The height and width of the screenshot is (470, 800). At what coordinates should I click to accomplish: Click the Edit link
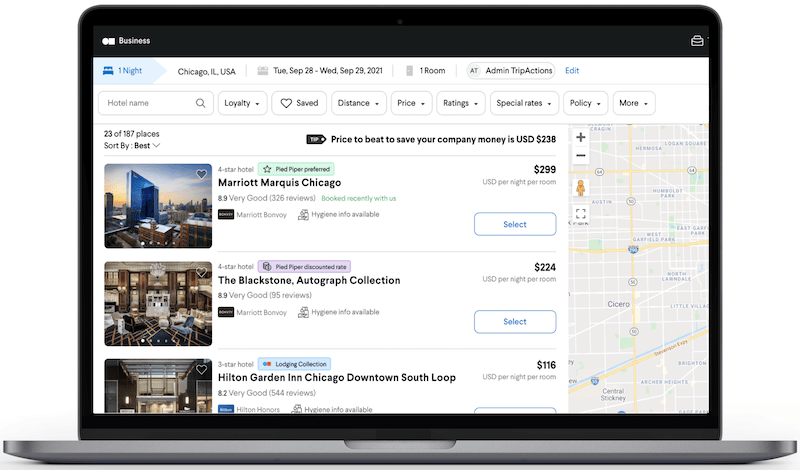click(572, 71)
